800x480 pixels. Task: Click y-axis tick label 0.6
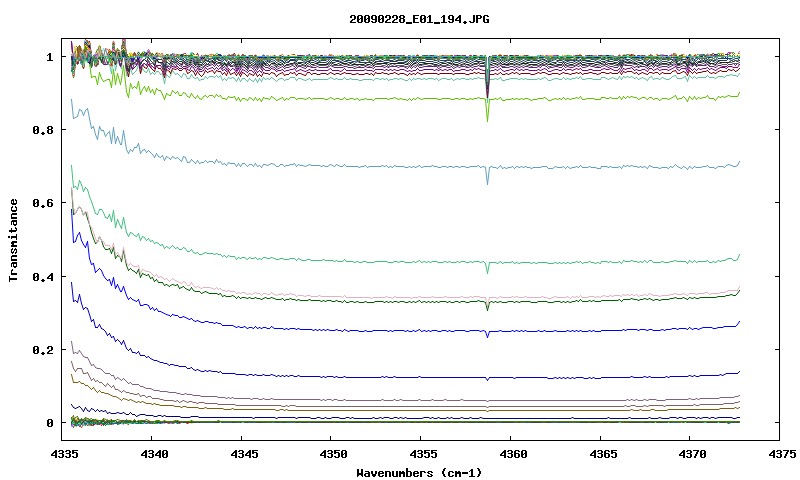pyautogui.click(x=43, y=203)
